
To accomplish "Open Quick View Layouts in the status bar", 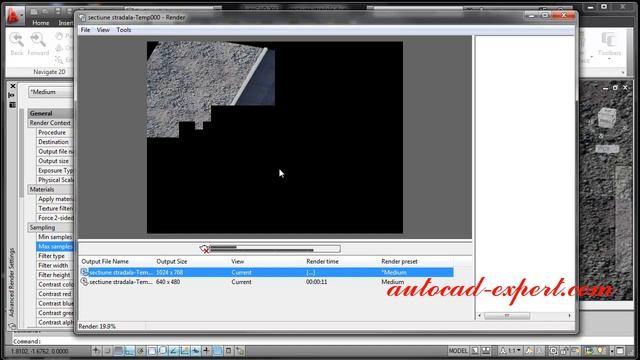I will (x=475, y=351).
